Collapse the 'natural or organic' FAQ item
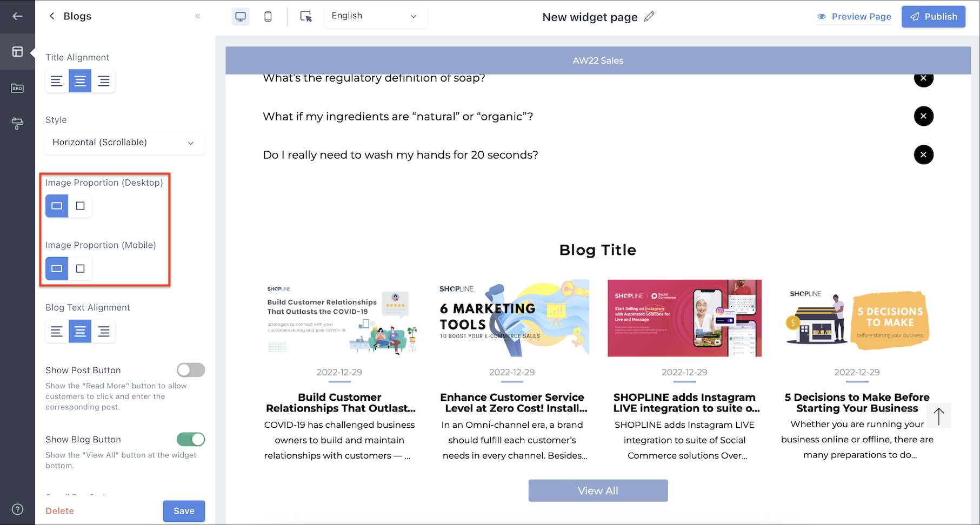The image size is (980, 525). 924,116
